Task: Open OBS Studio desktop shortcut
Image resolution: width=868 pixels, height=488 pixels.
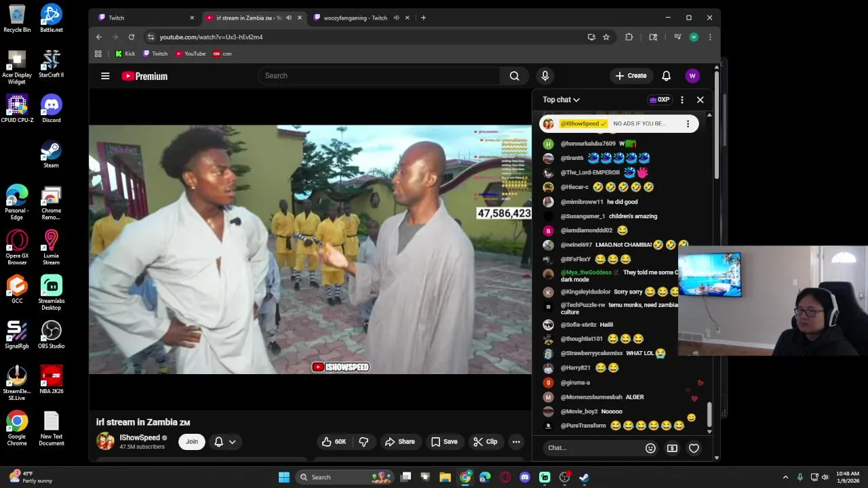Action: [x=52, y=335]
